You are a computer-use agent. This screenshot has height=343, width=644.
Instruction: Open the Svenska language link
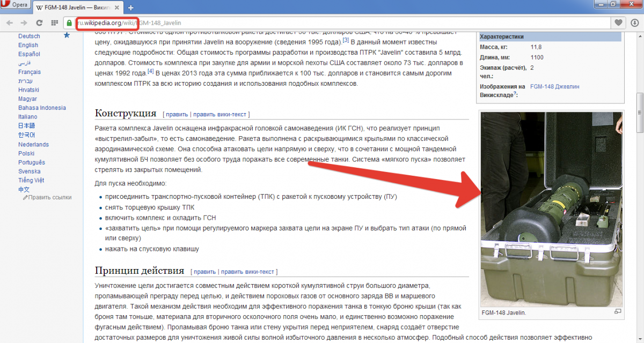[29, 171]
